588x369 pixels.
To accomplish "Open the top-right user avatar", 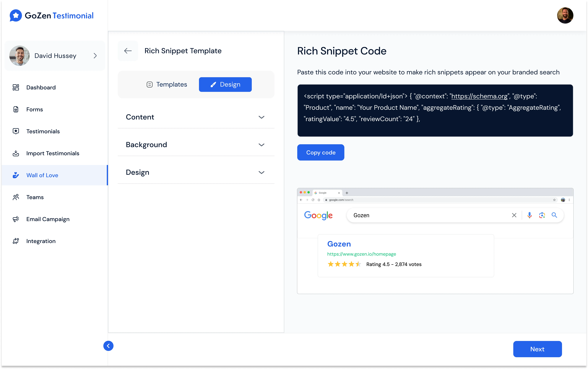I will tap(565, 15).
